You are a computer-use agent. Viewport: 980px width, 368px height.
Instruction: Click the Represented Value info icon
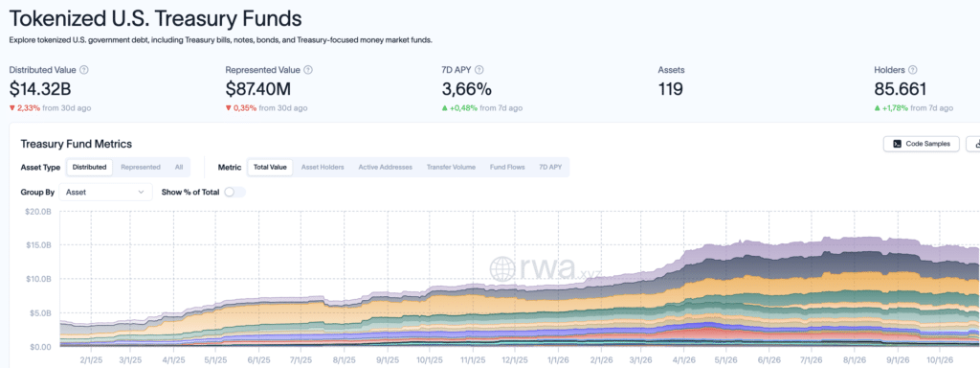click(x=308, y=70)
